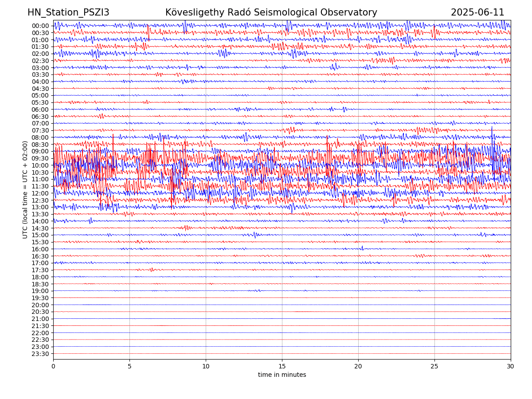The width and height of the screenshot is (532, 399).
Task: Click the 00:00 row time label
Action: point(40,26)
